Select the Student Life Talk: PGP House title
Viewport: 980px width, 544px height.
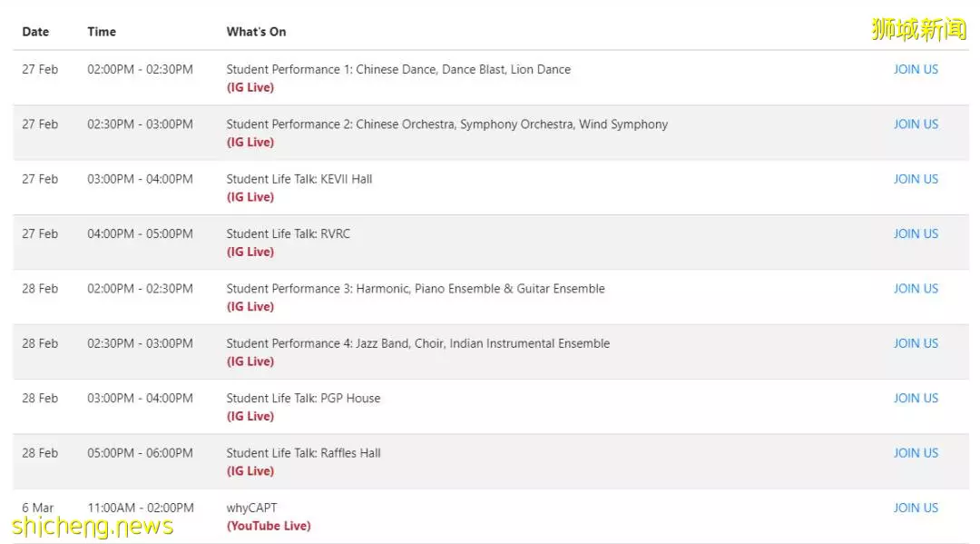pos(303,399)
